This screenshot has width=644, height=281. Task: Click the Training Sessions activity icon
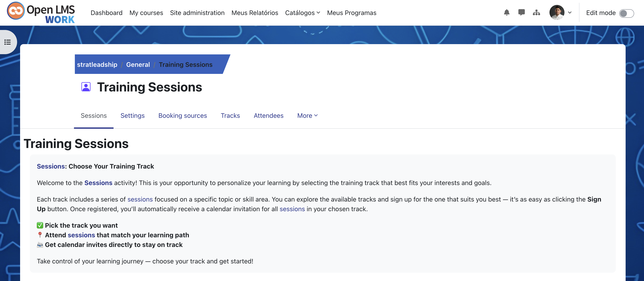click(x=86, y=87)
